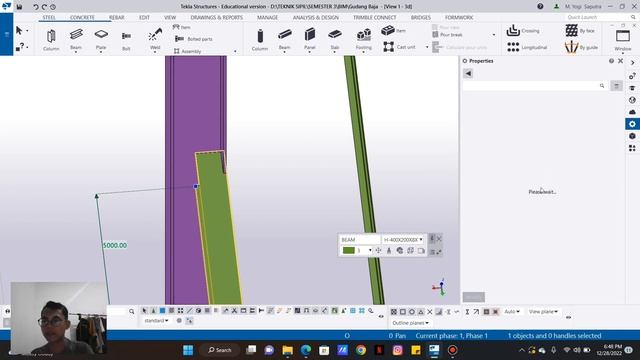Choose the concrete Column tool
This screenshot has width=640, height=360.
(260, 39)
